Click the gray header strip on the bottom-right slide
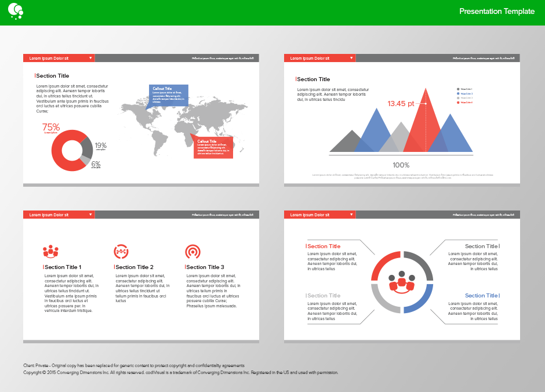 [x=438, y=215]
